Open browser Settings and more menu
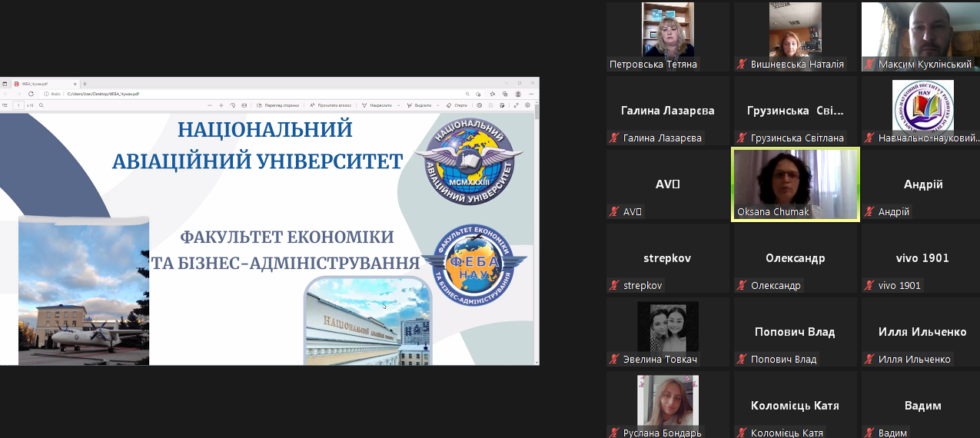The image size is (980, 438). pos(531,94)
